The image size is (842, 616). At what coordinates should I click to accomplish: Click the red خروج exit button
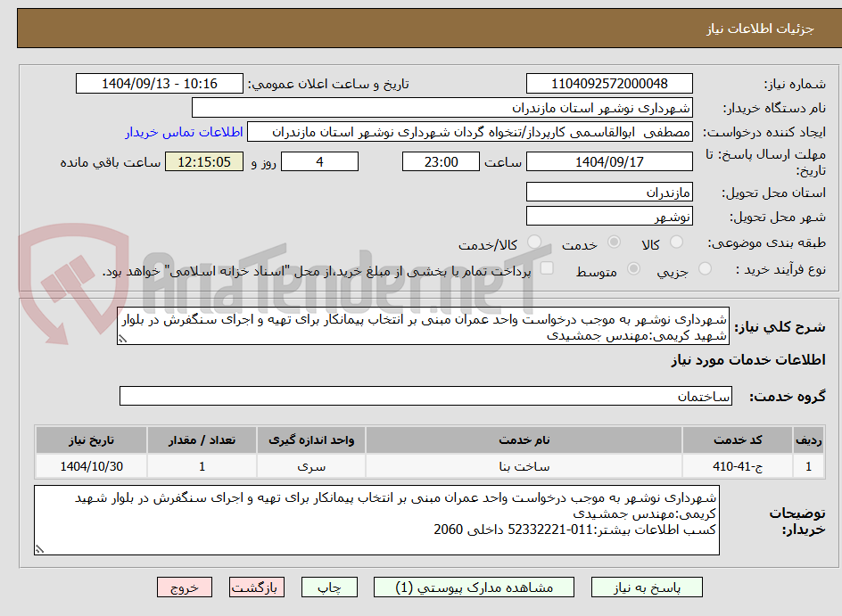tap(184, 587)
